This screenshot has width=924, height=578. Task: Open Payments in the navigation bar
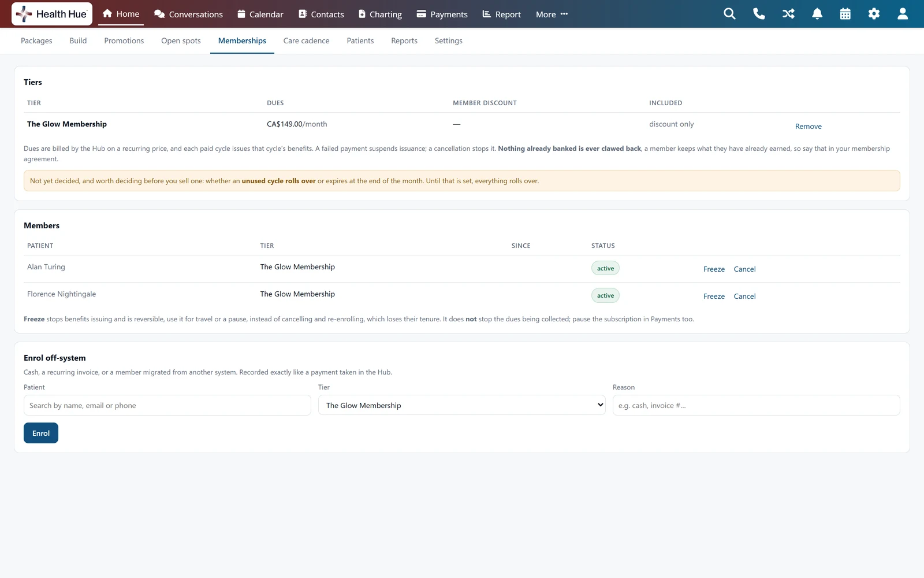point(442,14)
